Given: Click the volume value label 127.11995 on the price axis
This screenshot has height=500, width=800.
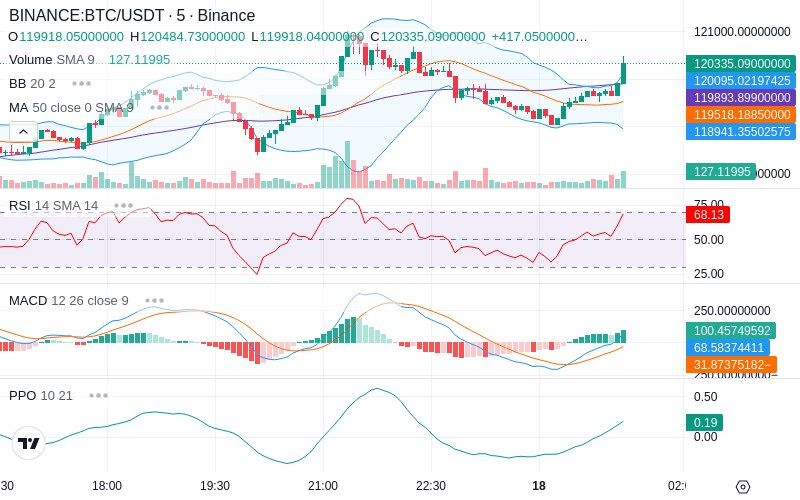Looking at the screenshot, I should pos(721,171).
